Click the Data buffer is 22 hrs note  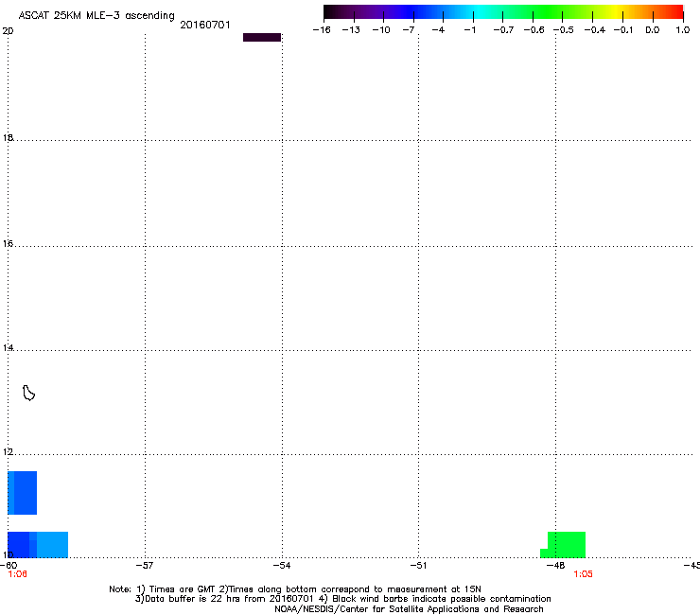pos(342,599)
